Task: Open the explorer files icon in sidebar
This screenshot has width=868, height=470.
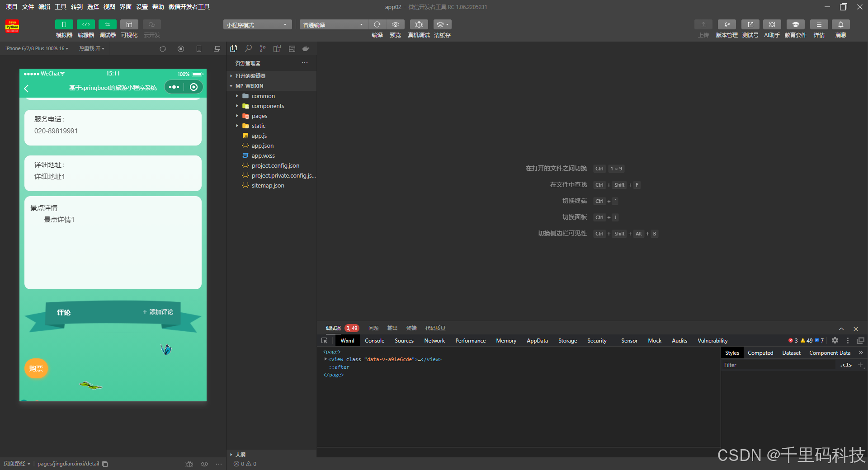Action: coord(234,48)
